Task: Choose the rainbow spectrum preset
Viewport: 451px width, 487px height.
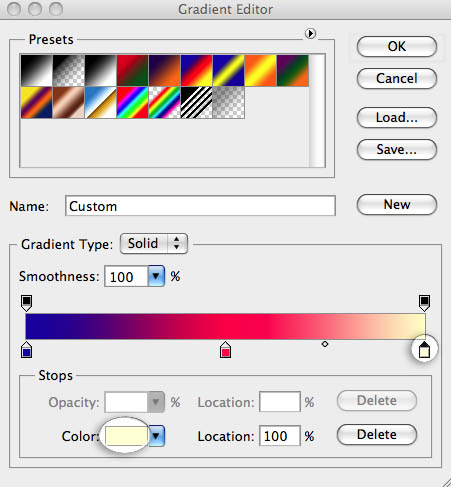Action: [x=132, y=103]
